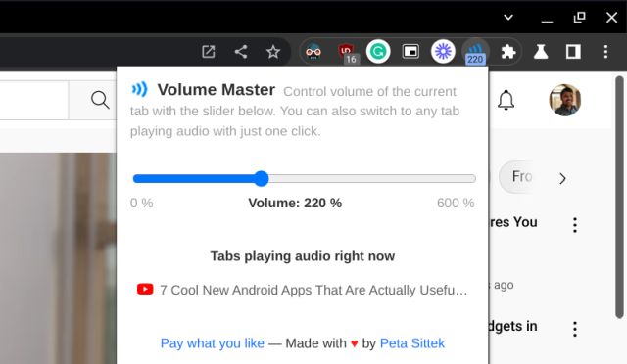Screen dimensions: 627x364
Task: Click the 'Volume Master' title text
Action: 217,89
